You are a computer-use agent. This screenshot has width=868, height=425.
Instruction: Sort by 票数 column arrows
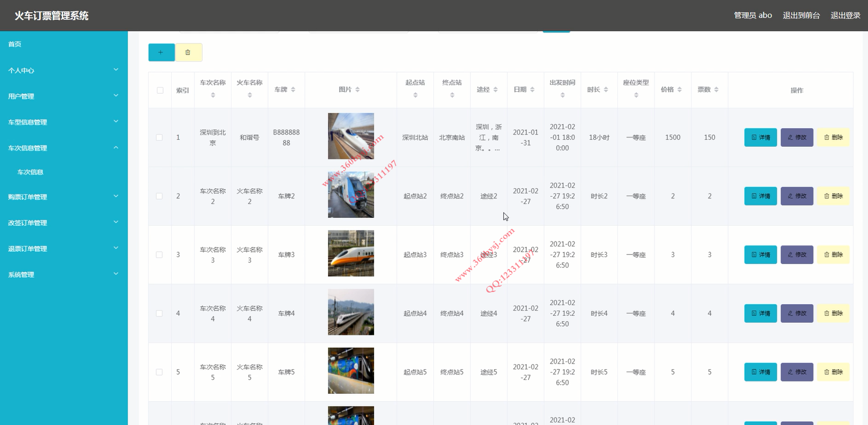[716, 90]
